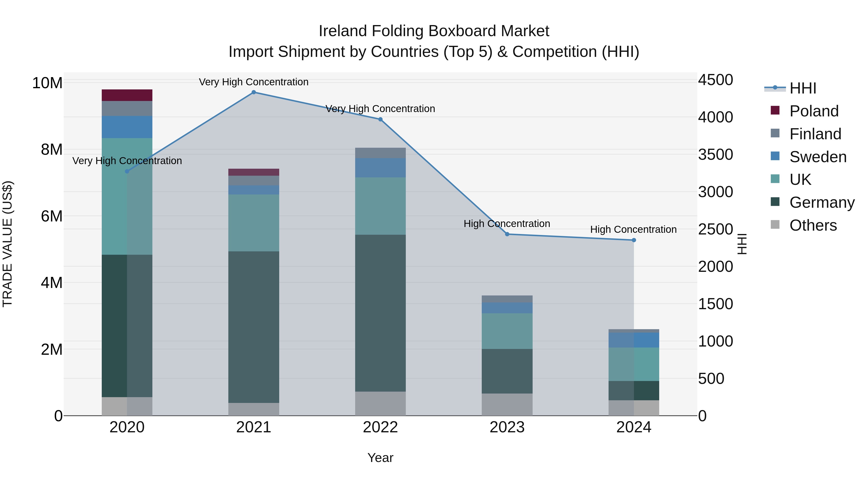868x488 pixels.
Task: Click the 2022 x-axis label
Action: 380,427
